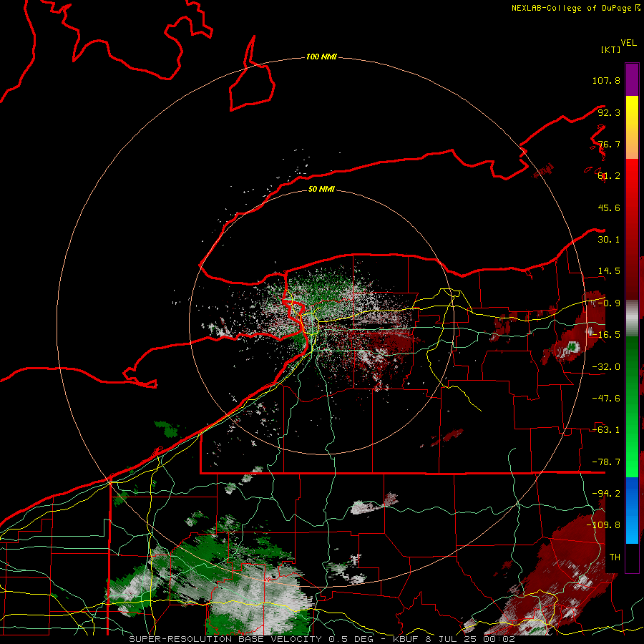Click the 107.8 legend value
The width and height of the screenshot is (644, 644).
point(606,80)
